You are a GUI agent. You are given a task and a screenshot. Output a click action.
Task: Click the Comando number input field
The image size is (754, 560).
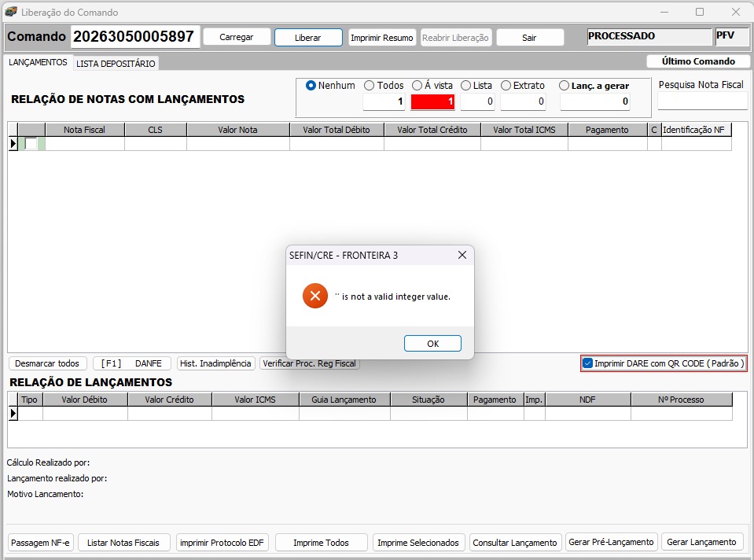tap(134, 37)
